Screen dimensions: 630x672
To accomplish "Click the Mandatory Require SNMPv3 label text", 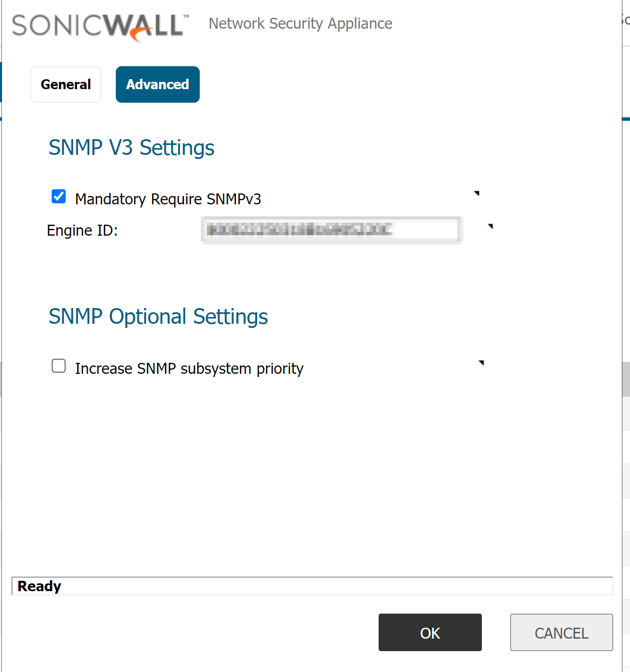I will point(168,199).
